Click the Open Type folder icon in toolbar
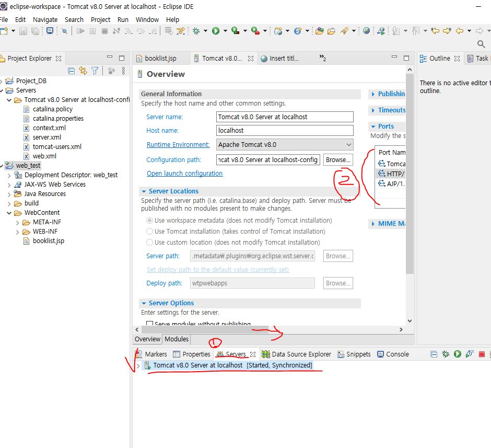The height and width of the screenshot is (448, 491). pos(319,31)
